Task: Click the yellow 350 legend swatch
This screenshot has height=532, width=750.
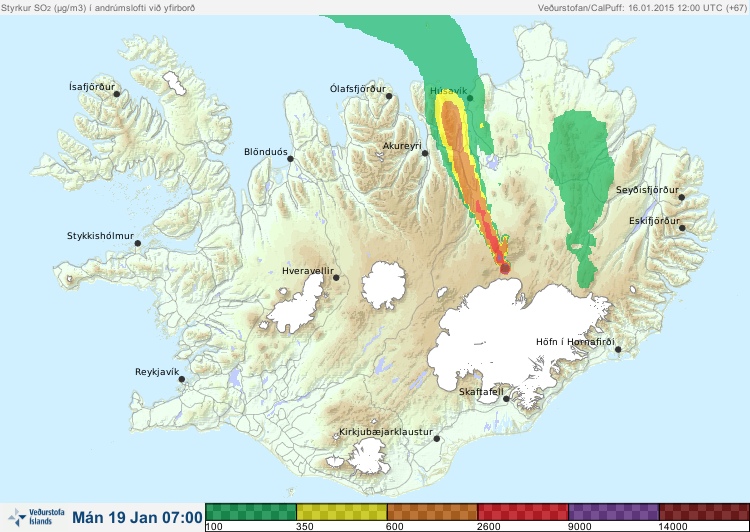Action: click(x=342, y=512)
